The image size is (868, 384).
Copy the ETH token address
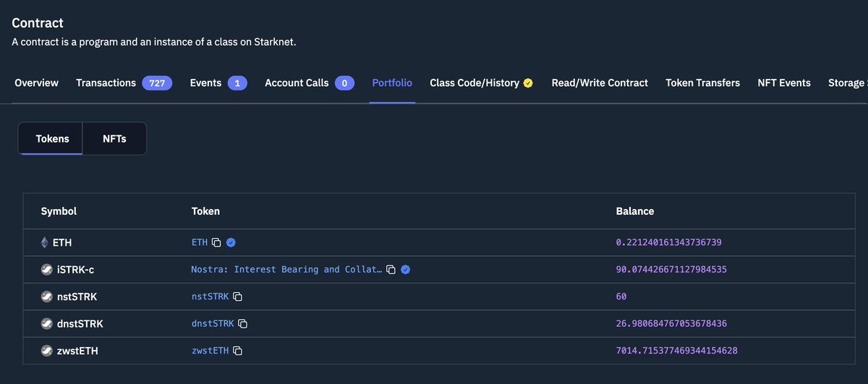[x=216, y=242]
